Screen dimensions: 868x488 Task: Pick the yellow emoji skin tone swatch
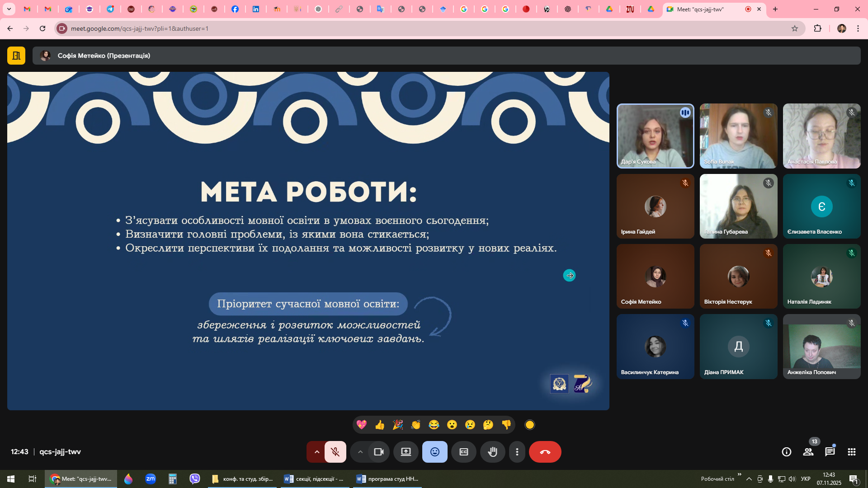530,425
